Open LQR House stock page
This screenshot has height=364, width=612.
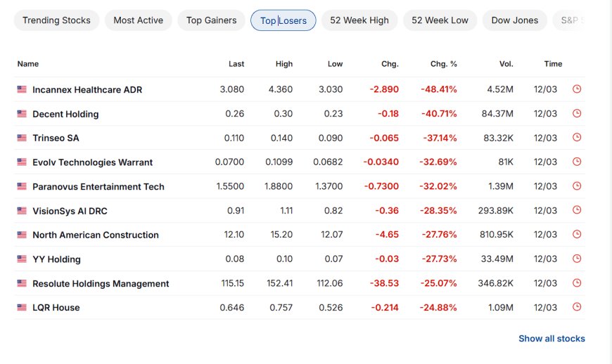(56, 308)
